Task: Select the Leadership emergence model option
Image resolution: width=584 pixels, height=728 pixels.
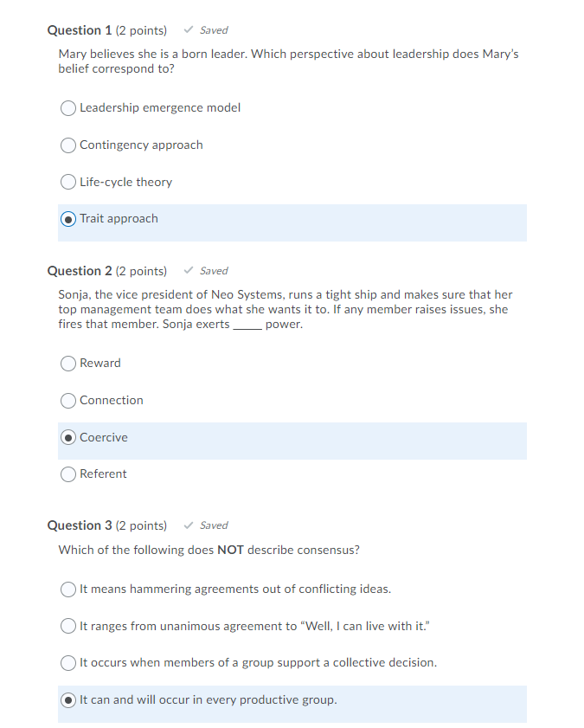Action: pos(68,108)
